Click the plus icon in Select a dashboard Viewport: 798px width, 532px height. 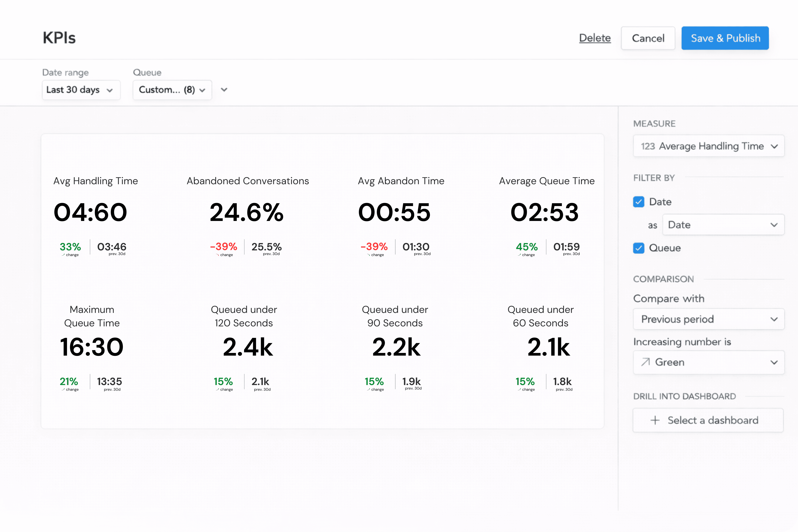coord(655,420)
